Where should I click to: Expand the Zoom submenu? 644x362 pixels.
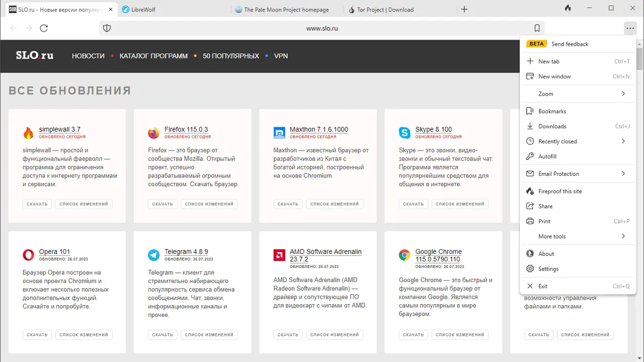(x=623, y=94)
